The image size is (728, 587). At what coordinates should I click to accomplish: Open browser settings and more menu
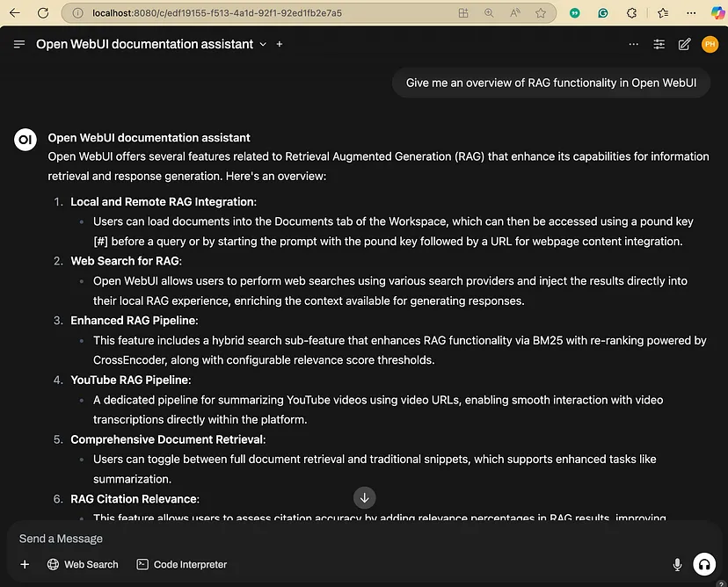click(x=691, y=13)
